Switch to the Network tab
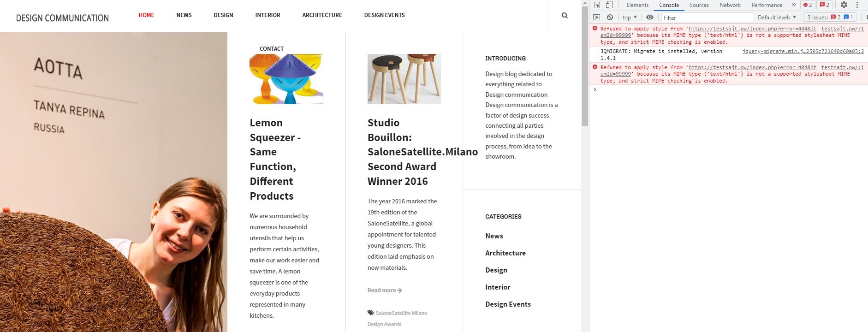Viewport: 868px width, 332px height. pyautogui.click(x=730, y=5)
